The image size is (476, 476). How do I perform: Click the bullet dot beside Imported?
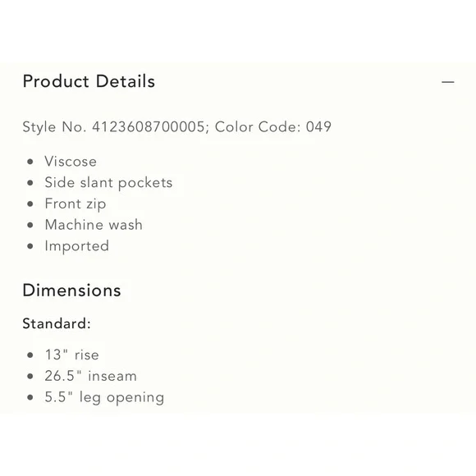point(30,246)
